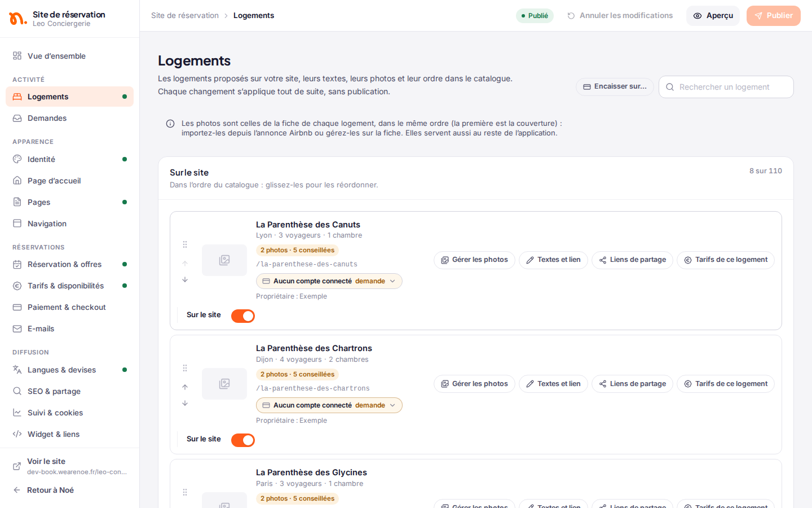Click the E-mails envelope icon
This screenshot has height=508, width=812.
(17, 329)
